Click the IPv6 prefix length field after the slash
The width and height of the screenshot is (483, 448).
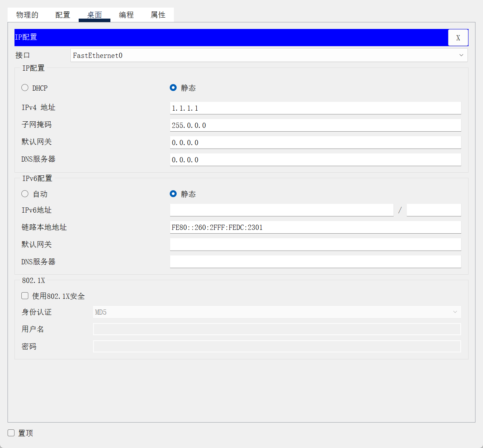434,210
